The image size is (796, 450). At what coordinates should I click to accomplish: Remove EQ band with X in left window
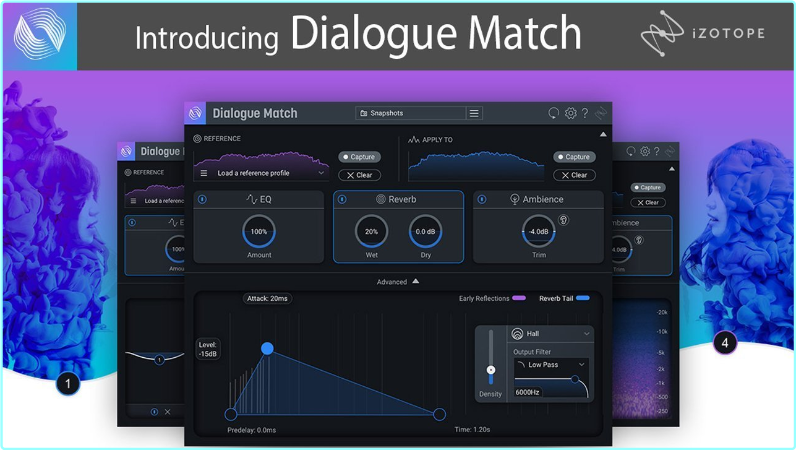(168, 412)
